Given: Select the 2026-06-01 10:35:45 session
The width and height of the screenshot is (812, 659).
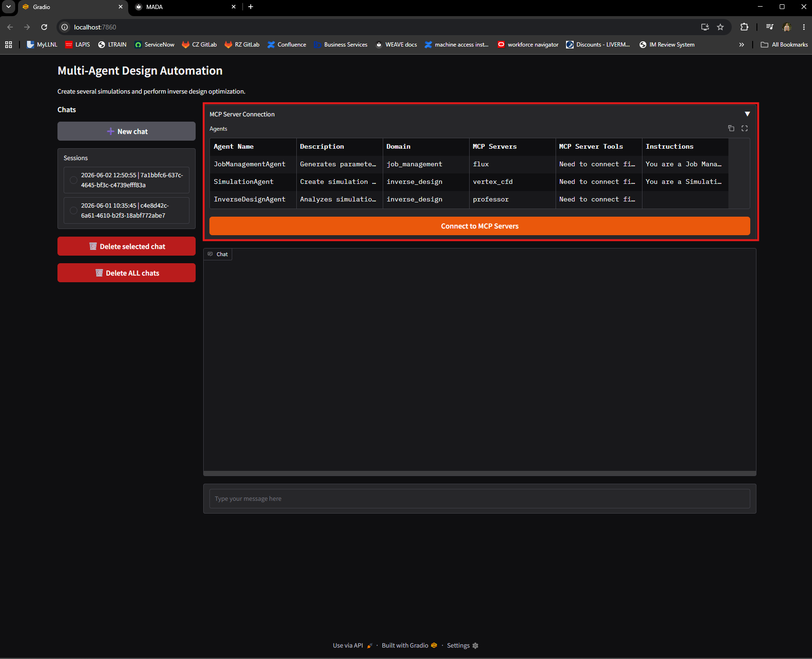Looking at the screenshot, I should (126, 210).
